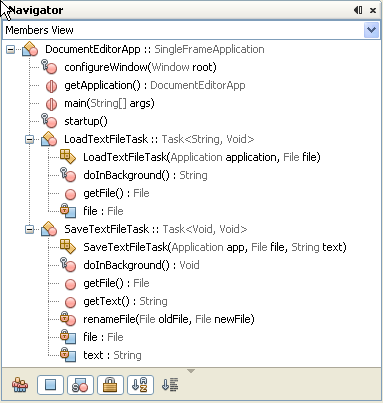Screen dimensions: 383x403
Task: Collapse the SaveTextFileTask inner class node
Action: tap(30, 229)
